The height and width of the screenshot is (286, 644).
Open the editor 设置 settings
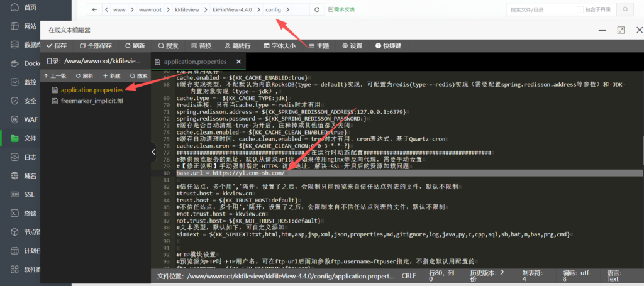(352, 46)
